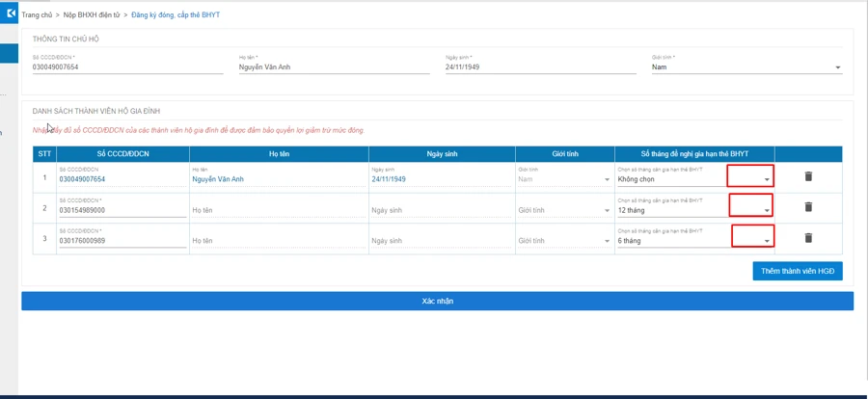The width and height of the screenshot is (868, 399).
Task: Click Thêm thành viên HGĐ button
Action: pos(797,272)
